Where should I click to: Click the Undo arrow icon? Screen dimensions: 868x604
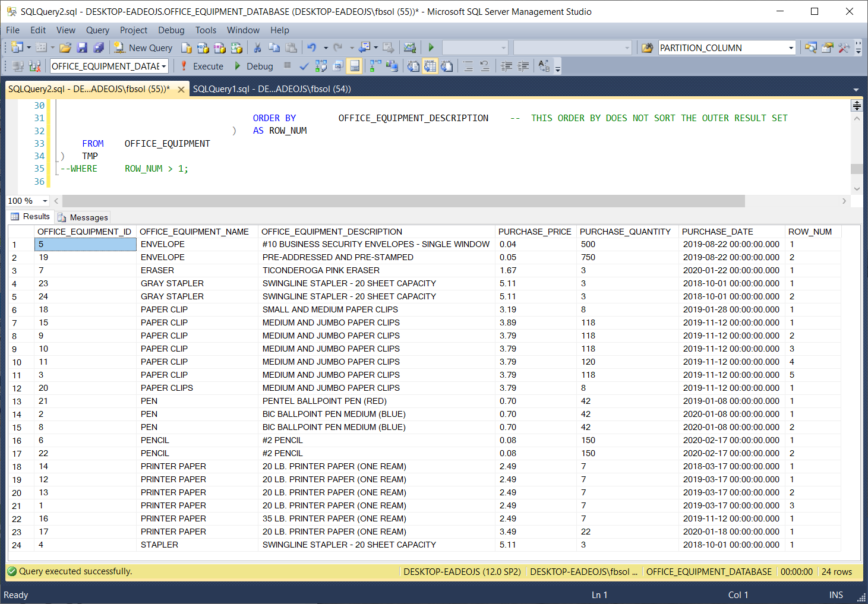(311, 48)
